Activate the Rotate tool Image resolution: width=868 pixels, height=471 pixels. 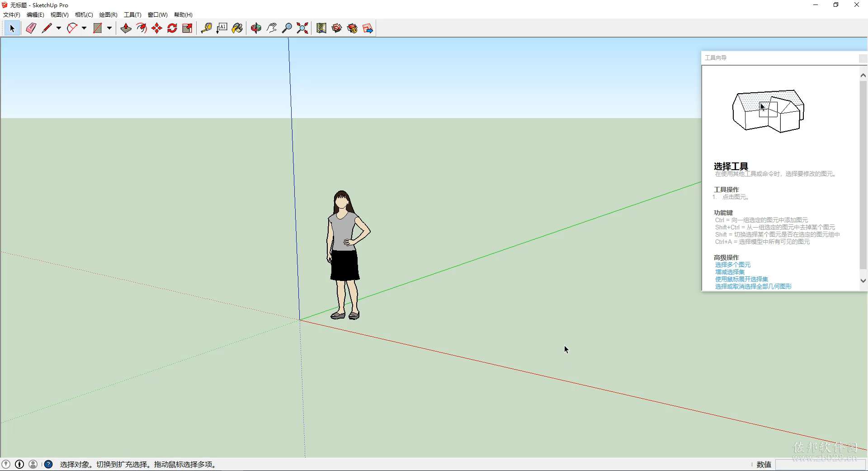click(x=172, y=29)
